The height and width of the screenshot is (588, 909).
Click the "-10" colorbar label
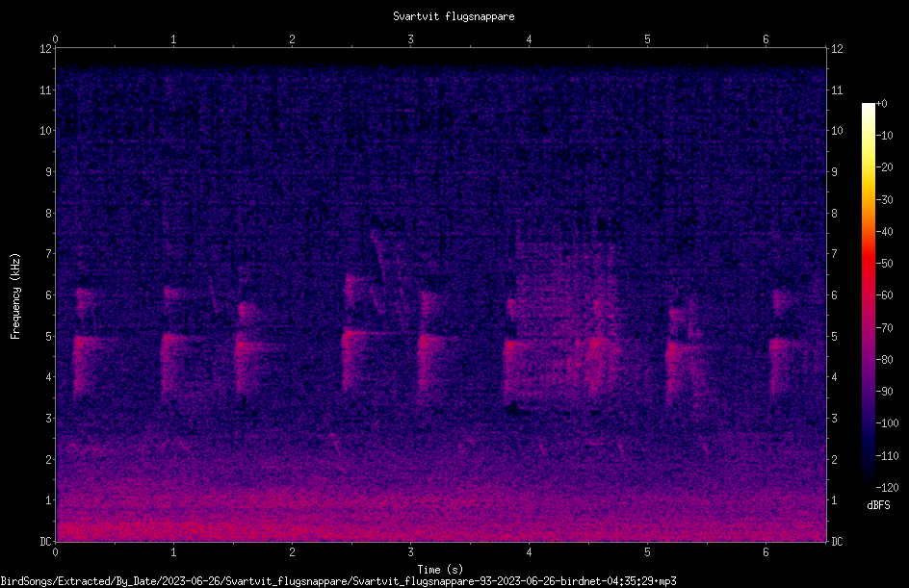884,136
